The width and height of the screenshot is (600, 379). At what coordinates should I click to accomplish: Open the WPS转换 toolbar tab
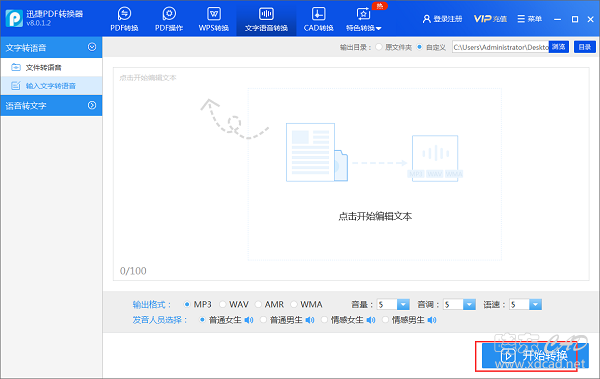click(x=214, y=19)
